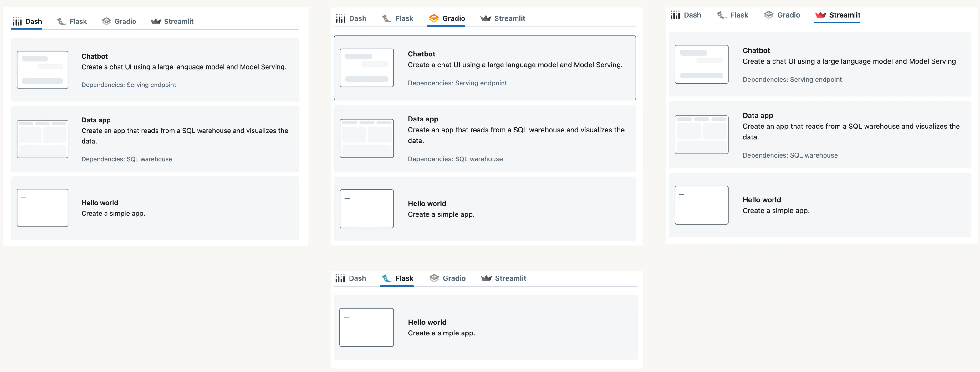Viewport: 980px width, 372px height.
Task: Click the Hello world thumbnail in the Gradio-selected panel
Action: click(367, 209)
